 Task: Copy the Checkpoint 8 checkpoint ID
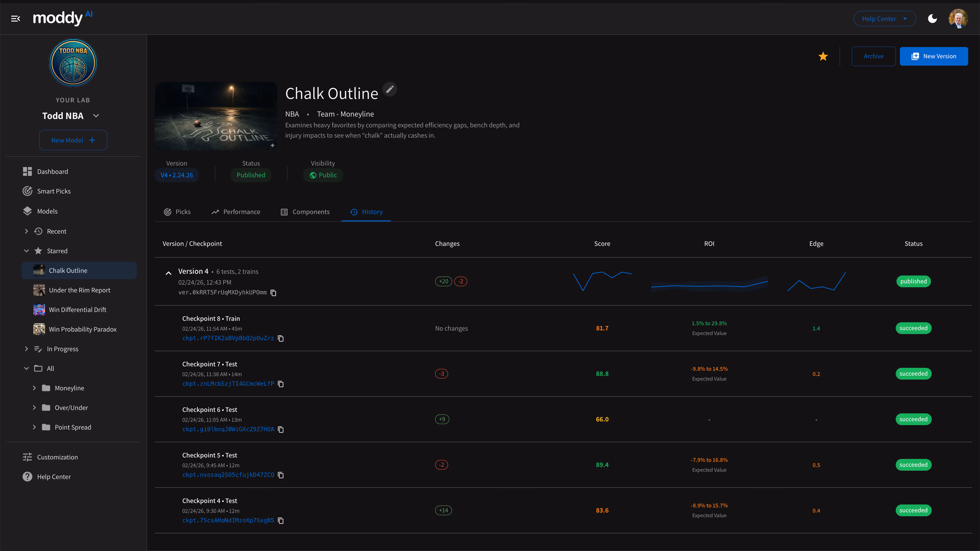pos(280,338)
